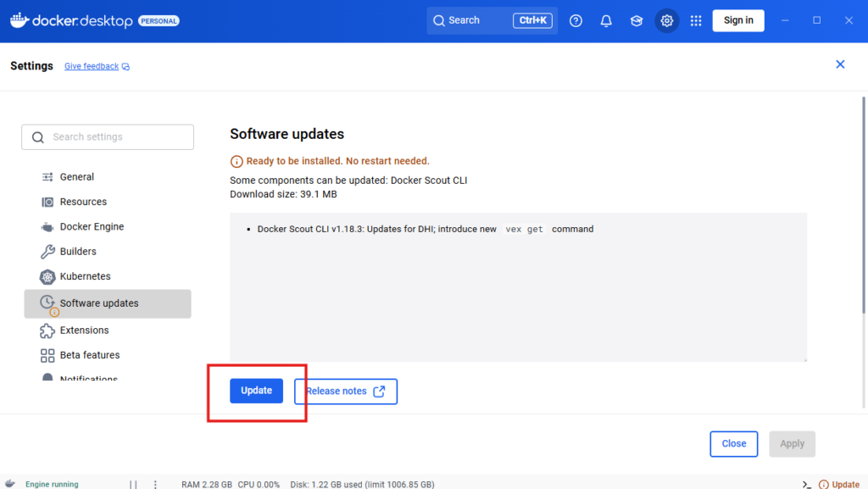868x489 pixels.
Task: Click the PERSONAL plan badge
Action: point(159,21)
